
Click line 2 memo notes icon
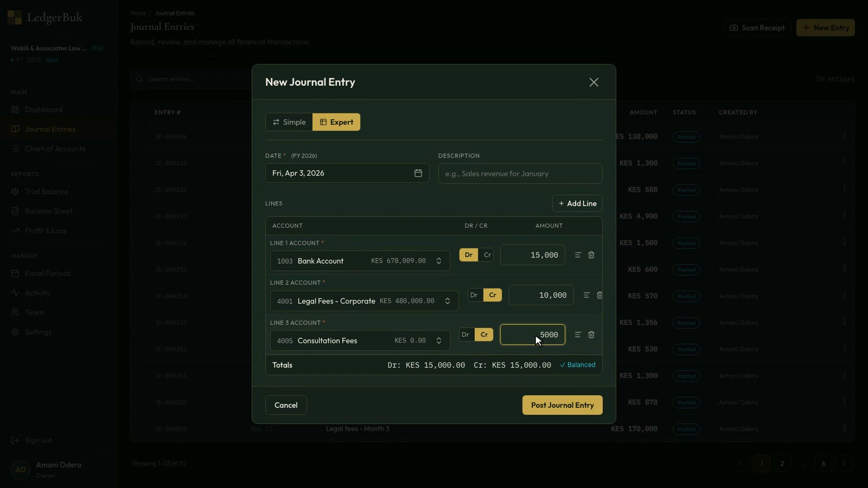(x=586, y=295)
